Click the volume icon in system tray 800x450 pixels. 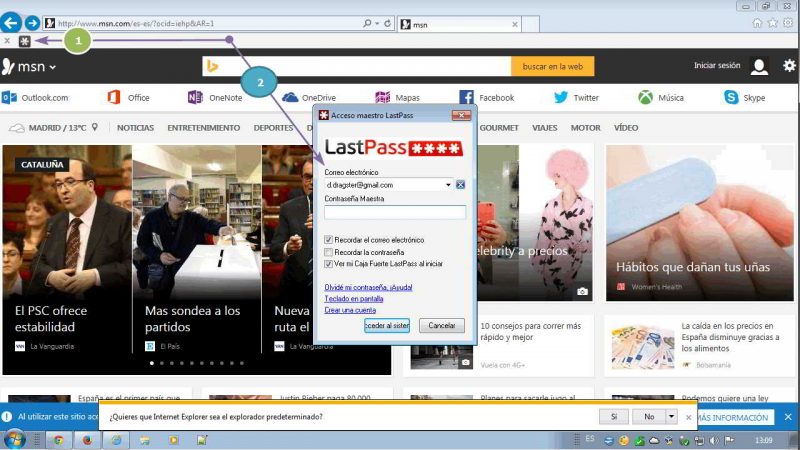714,440
